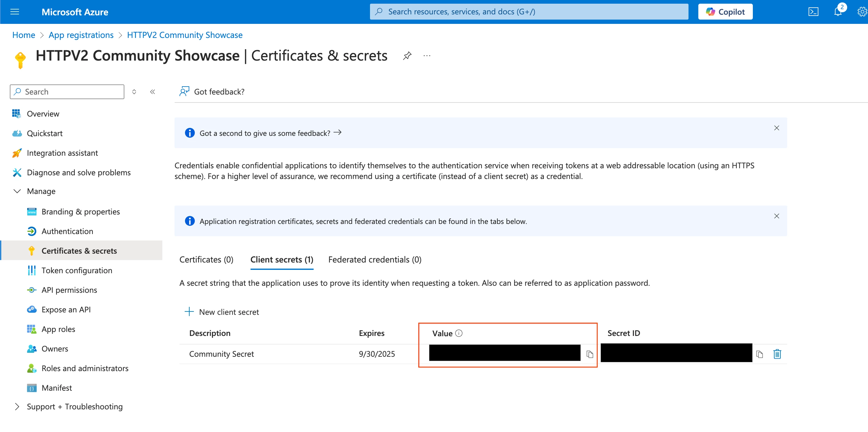Screen dimensions: 868x432
Task: Dismiss the feedback request banner
Action: tap(777, 128)
